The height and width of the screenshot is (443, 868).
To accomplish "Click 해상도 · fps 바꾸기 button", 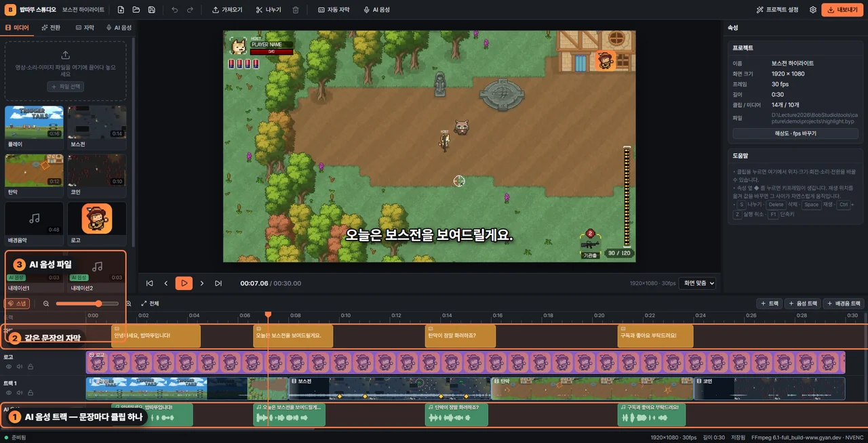I will coord(795,133).
